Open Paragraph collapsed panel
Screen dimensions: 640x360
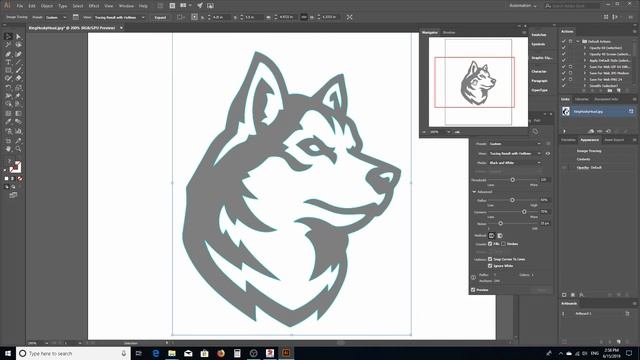[539, 81]
